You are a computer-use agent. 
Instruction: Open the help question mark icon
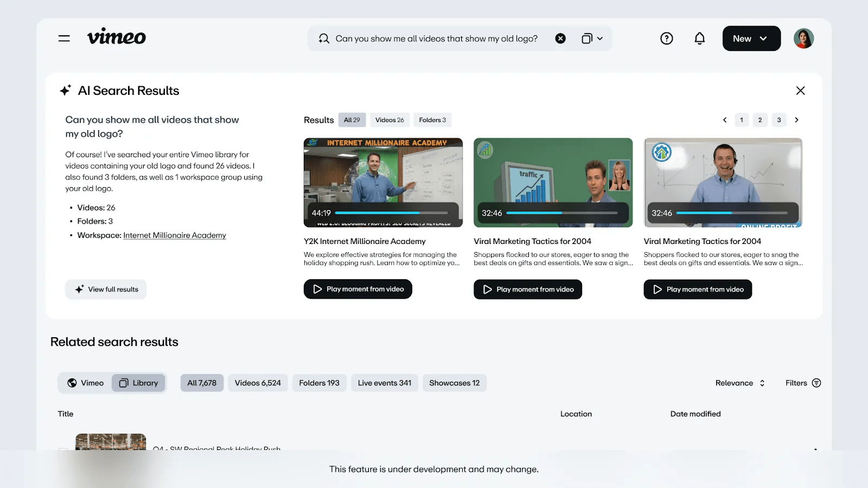click(x=667, y=38)
